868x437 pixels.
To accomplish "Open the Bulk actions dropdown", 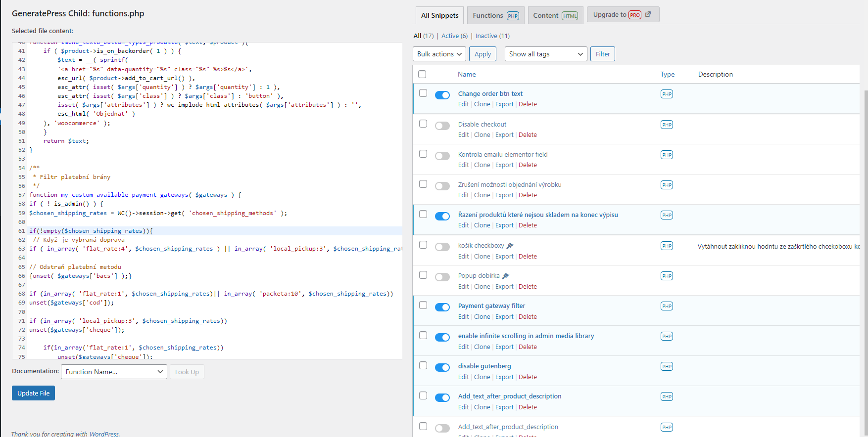I will (439, 54).
